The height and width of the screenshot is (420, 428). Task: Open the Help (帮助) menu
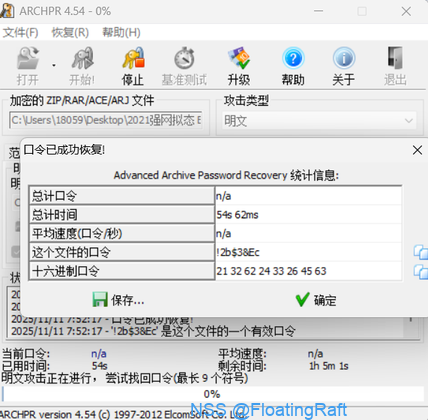[121, 33]
